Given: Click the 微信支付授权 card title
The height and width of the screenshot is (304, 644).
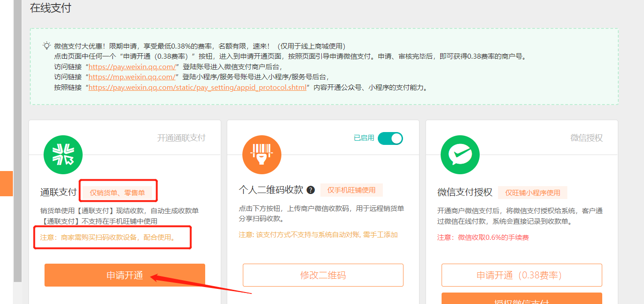Looking at the screenshot, I should [465, 192].
